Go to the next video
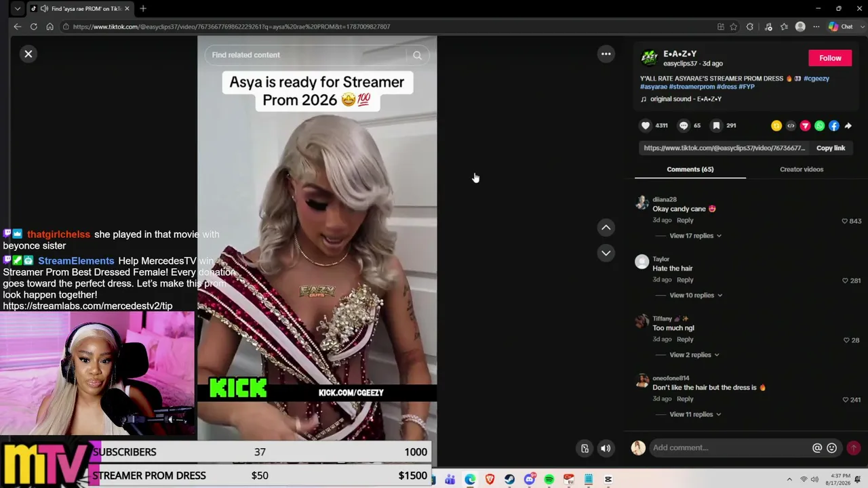This screenshot has width=868, height=488. [x=606, y=253]
